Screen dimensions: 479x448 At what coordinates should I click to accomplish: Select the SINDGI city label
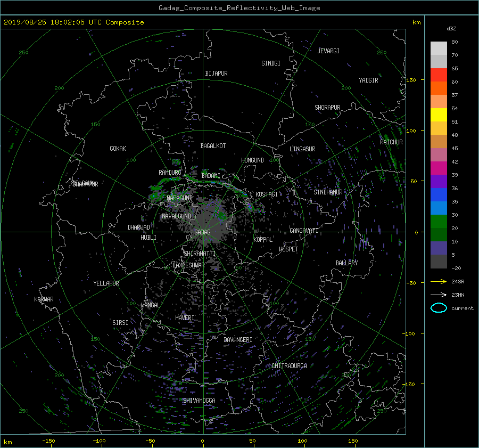click(x=271, y=63)
